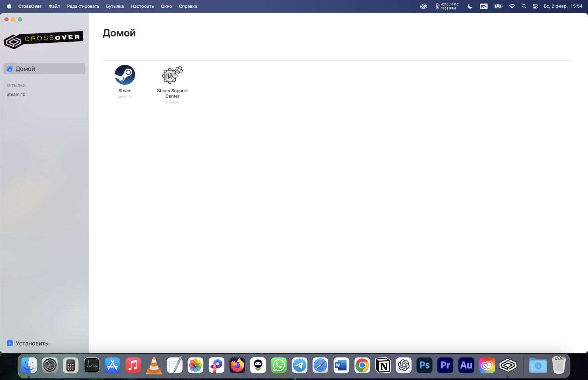Open Adobe Audition from the Dock

(x=466, y=365)
